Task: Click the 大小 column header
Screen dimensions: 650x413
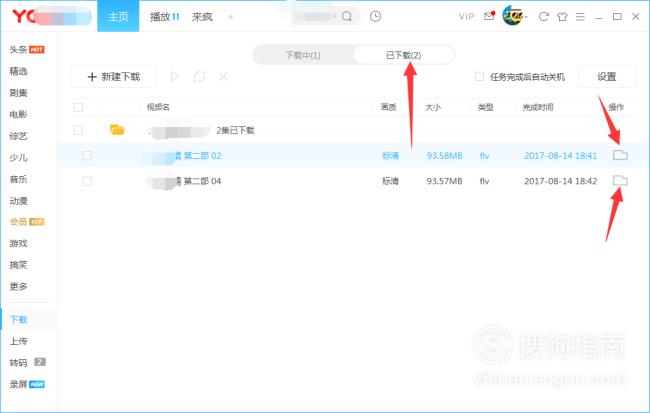Action: (x=433, y=107)
